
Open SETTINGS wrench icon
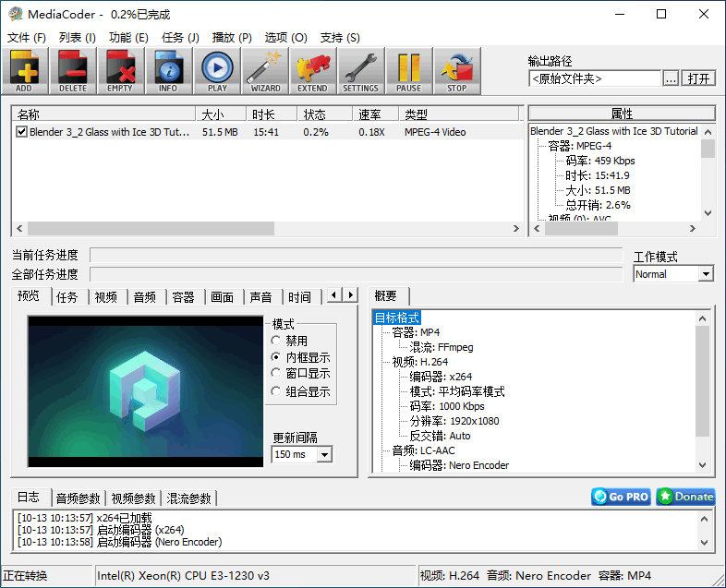[360, 71]
